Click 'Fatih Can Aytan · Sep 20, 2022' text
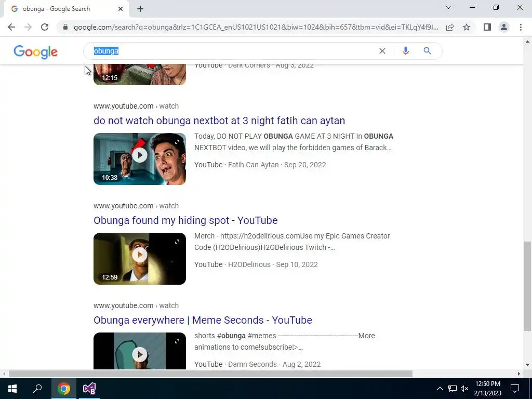Viewport: 532px width, 399px height. [277, 165]
